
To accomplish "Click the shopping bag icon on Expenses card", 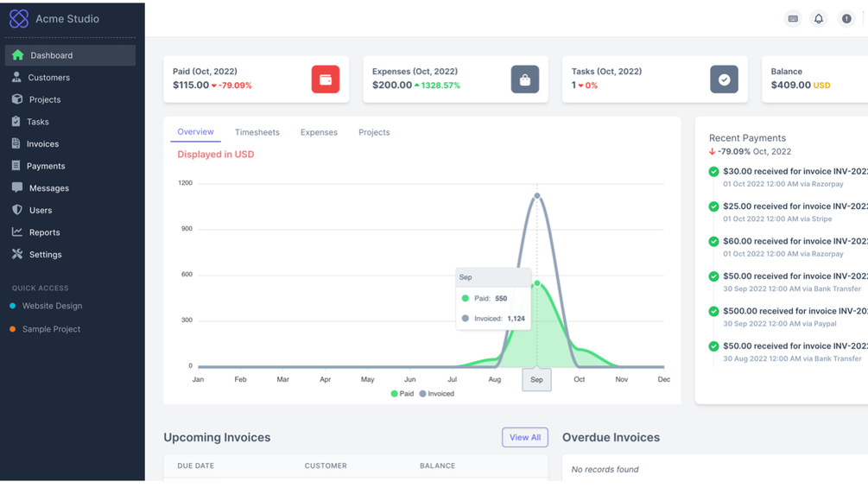I will 525,79.
